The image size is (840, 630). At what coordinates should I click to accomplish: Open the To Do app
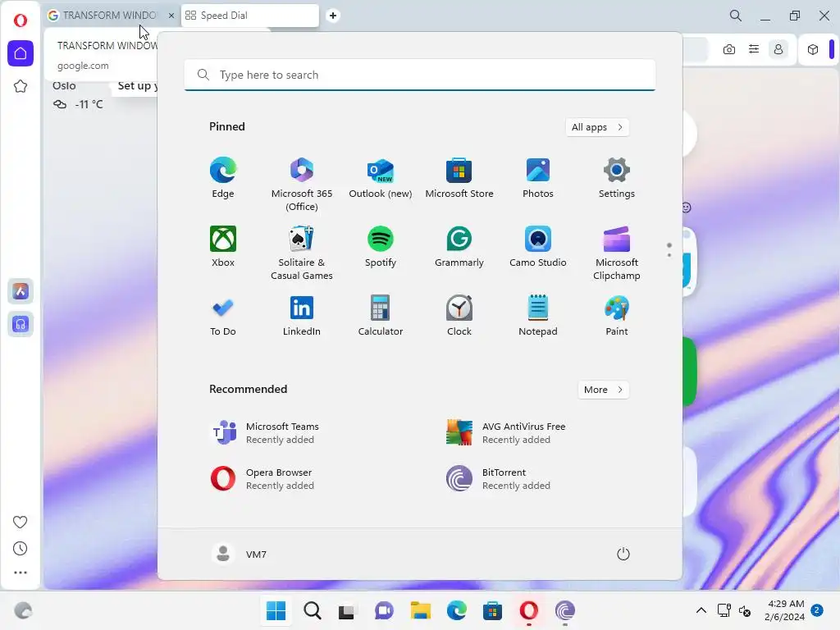click(x=223, y=316)
